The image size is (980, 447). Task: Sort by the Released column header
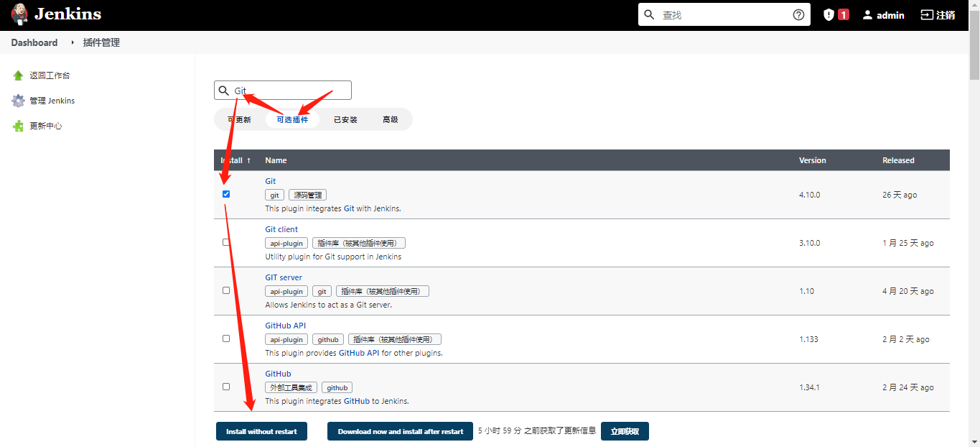898,160
